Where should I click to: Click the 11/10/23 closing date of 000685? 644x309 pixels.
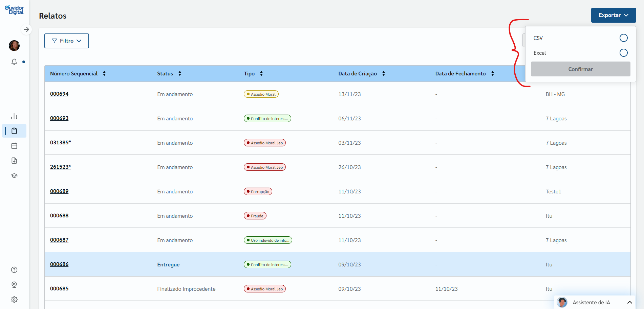pyautogui.click(x=446, y=289)
